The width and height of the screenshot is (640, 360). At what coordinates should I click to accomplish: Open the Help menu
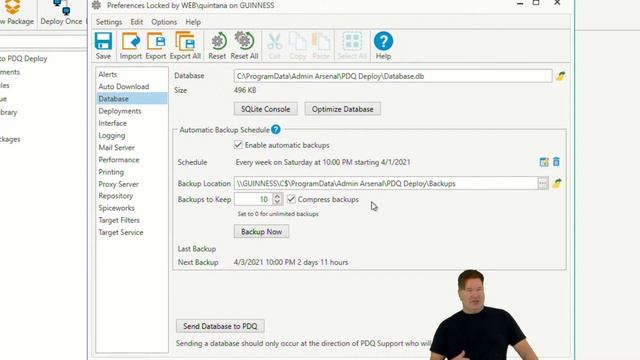(193, 22)
